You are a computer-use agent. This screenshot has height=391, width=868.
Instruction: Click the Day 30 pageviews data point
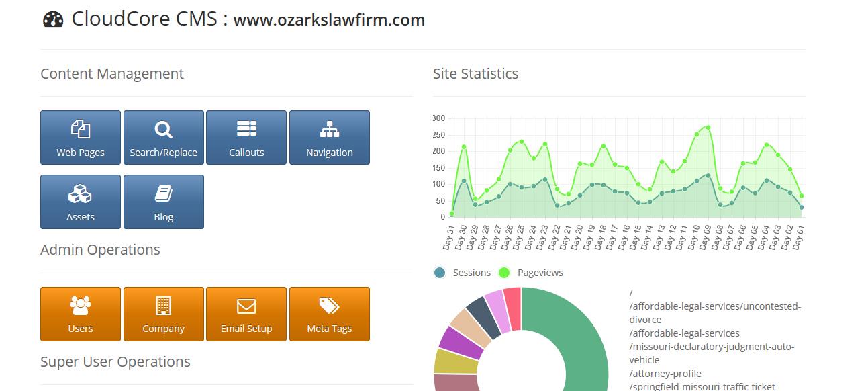click(464, 147)
